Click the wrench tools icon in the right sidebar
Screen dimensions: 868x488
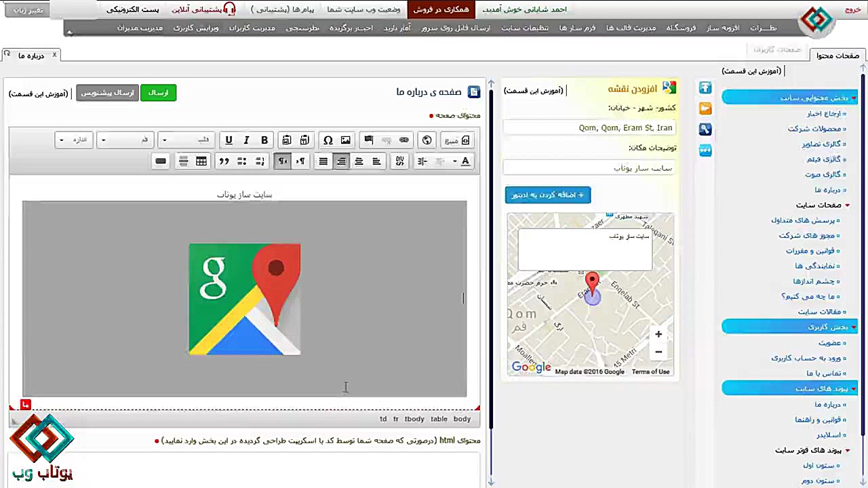[705, 127]
